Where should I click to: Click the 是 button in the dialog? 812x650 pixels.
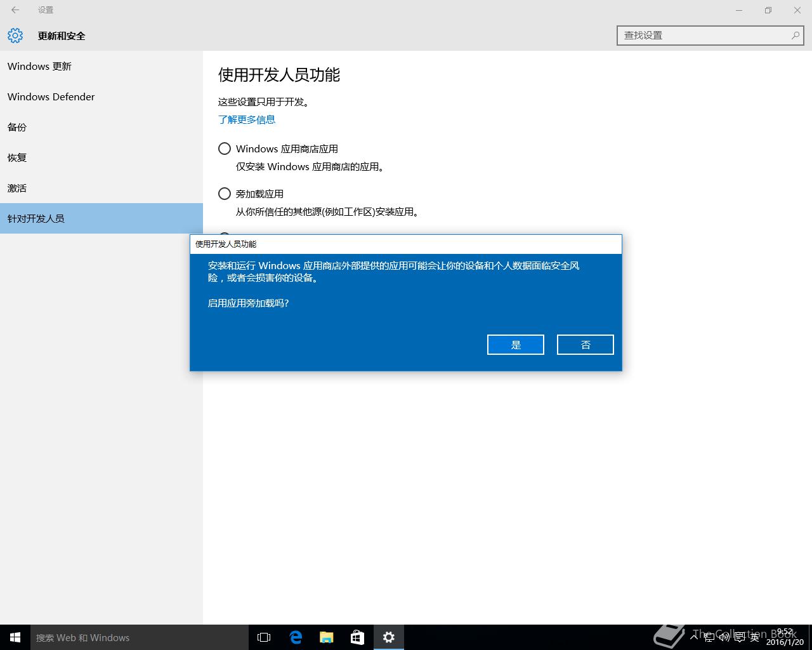[515, 345]
